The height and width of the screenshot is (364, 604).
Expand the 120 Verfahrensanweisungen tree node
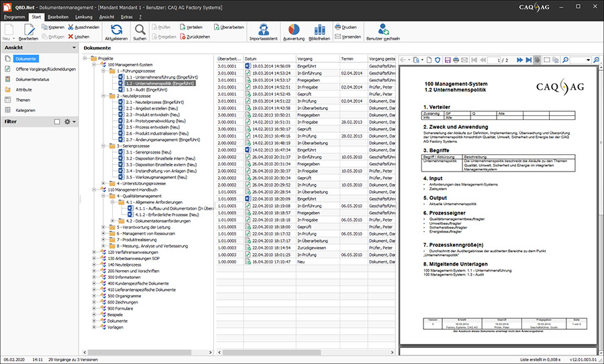point(93,252)
